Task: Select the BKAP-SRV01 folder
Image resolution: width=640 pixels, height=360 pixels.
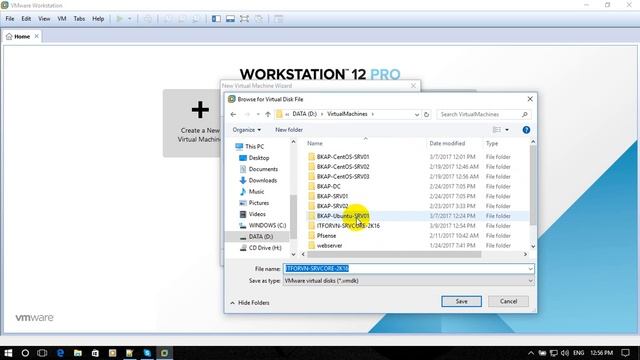Action: point(332,196)
